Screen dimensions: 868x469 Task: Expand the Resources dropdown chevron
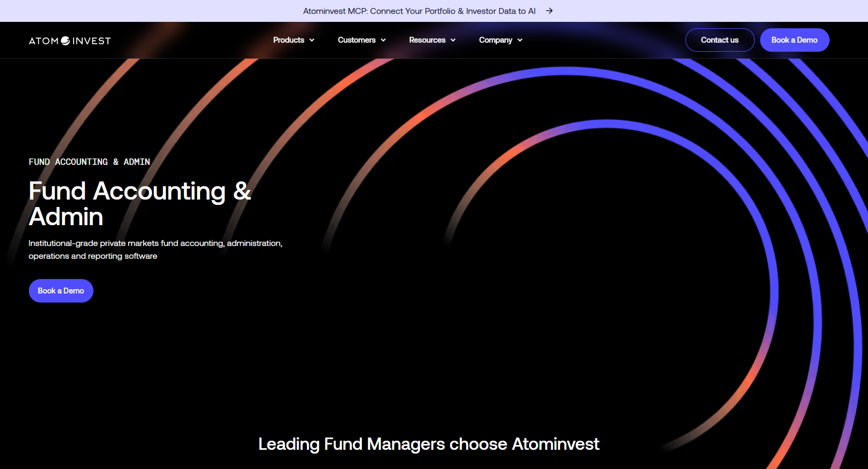point(453,40)
